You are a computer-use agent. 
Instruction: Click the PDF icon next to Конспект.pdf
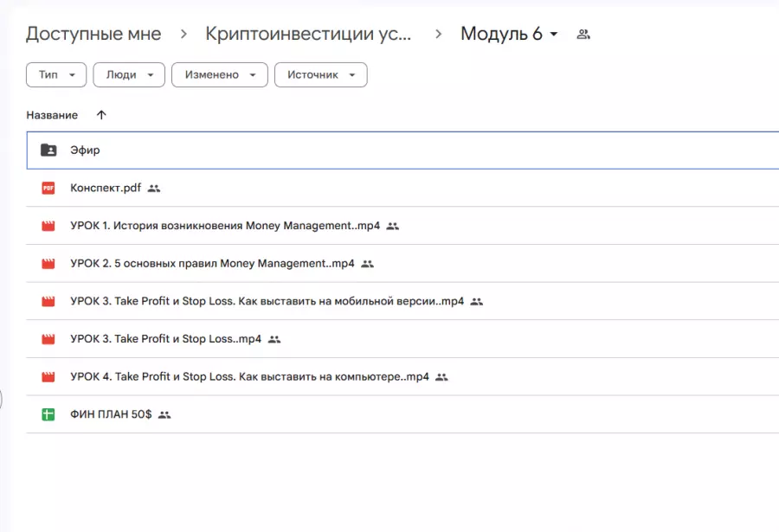click(48, 188)
